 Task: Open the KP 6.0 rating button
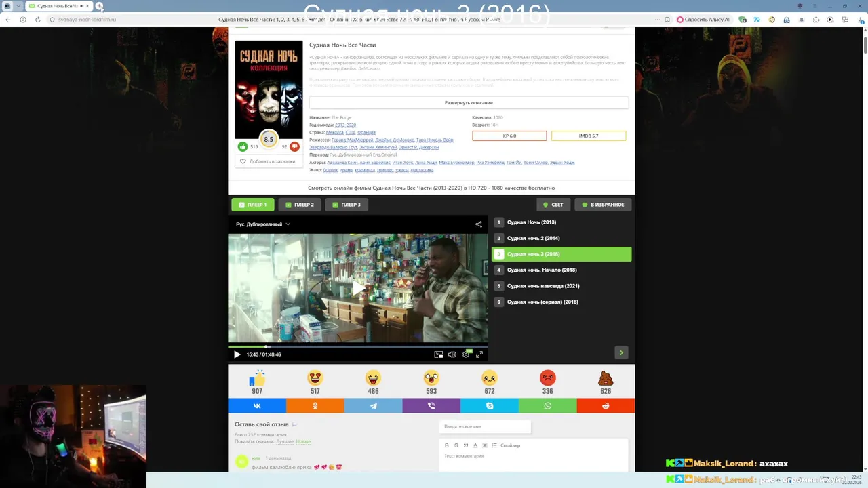pos(509,136)
